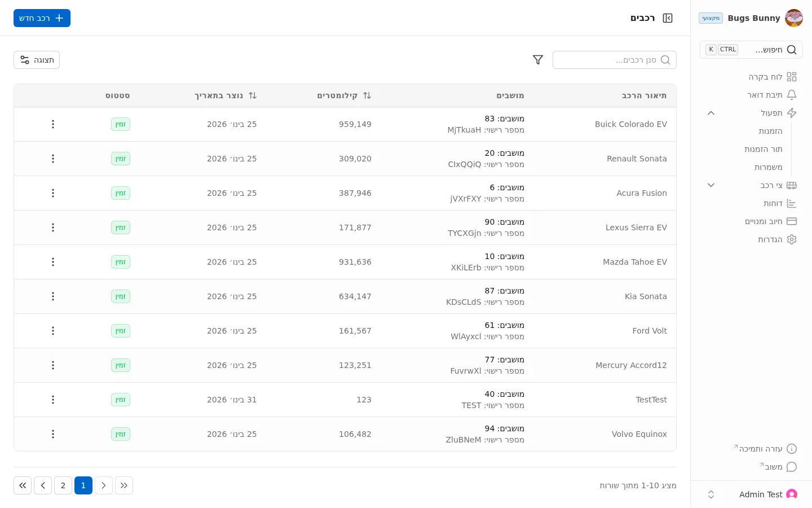Click the Mercury Accord12 vehicle name

click(631, 365)
